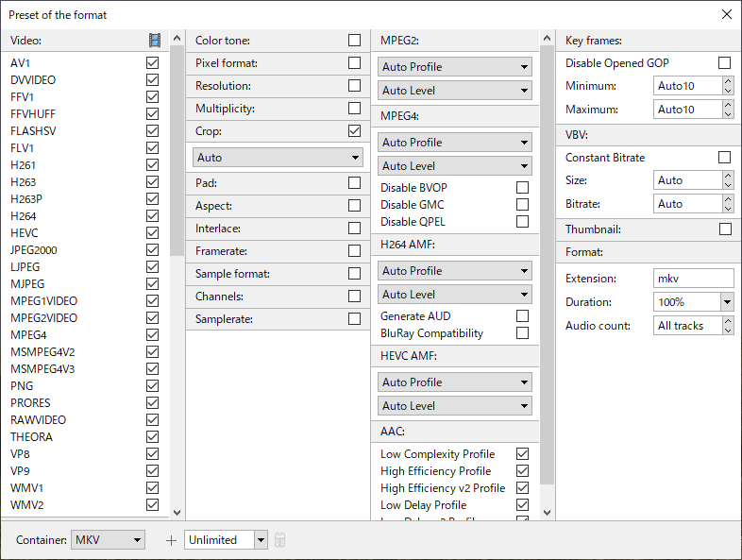Decrease the Audio count stepper
742x560 pixels.
point(728,331)
